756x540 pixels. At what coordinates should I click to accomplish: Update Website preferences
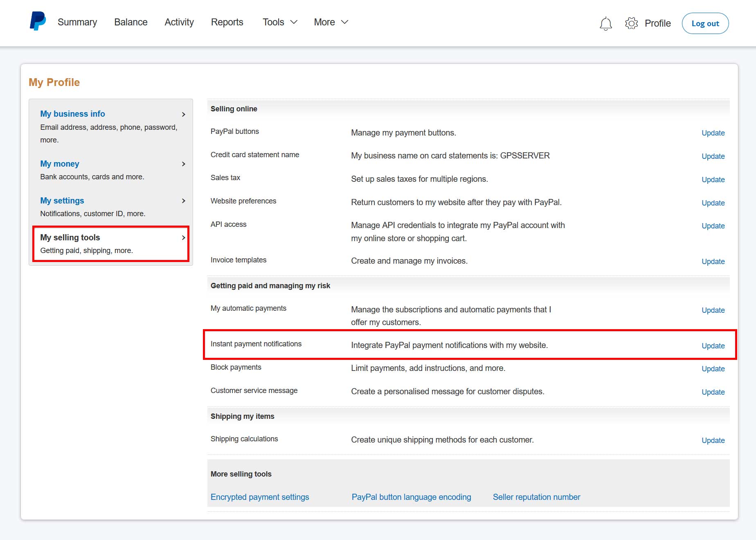tap(713, 203)
